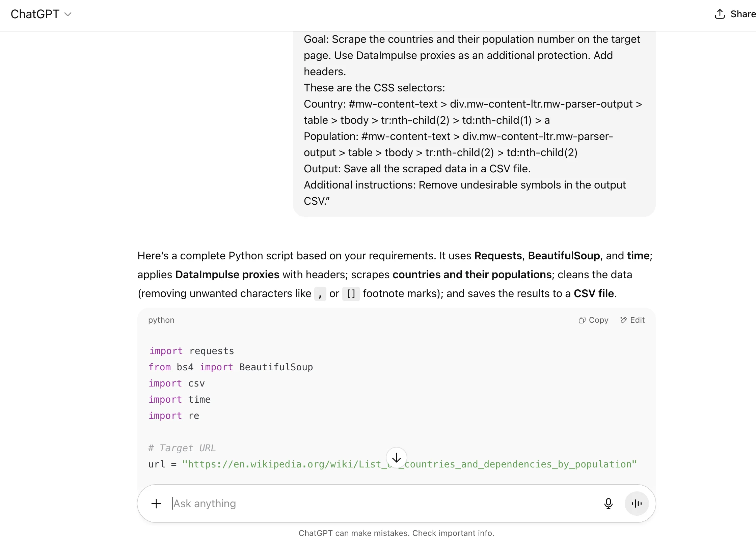The width and height of the screenshot is (756, 544).
Task: Click the copy icon beside Copy label
Action: pyautogui.click(x=582, y=320)
